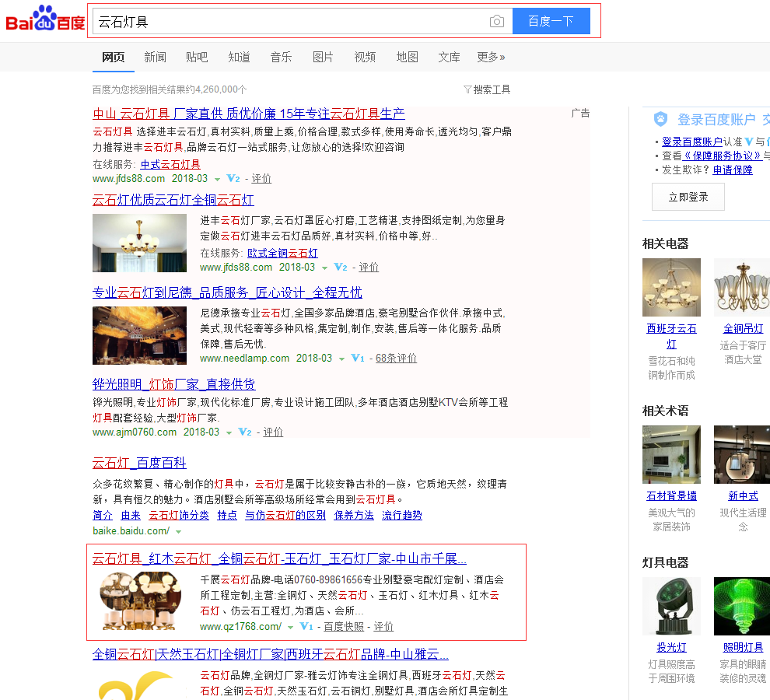
Task: Click the shield icon beside 登录百度账户
Action: pos(660,119)
